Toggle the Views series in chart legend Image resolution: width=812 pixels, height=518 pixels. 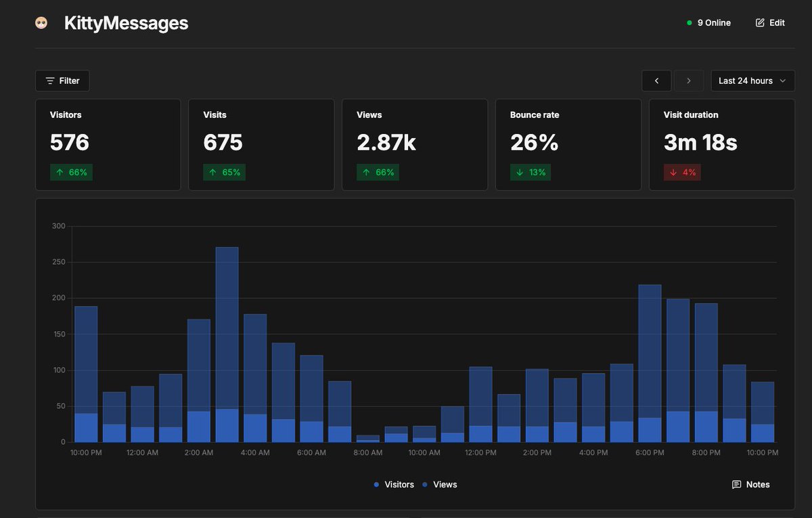440,485
